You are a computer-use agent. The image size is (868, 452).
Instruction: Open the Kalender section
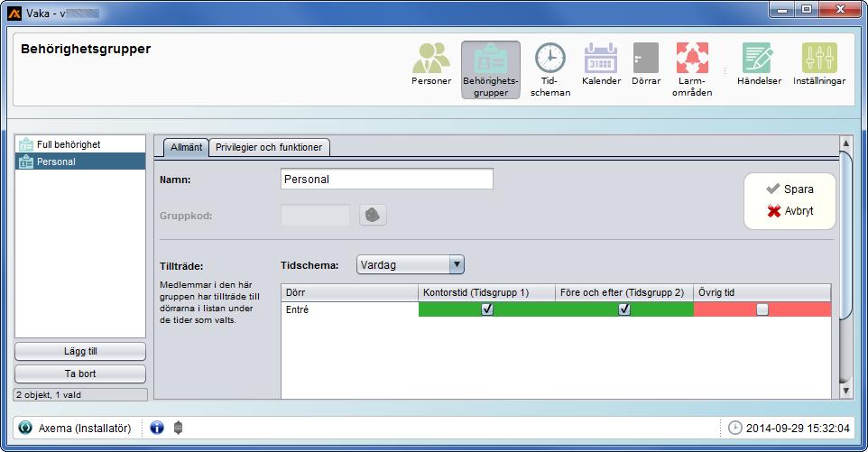[x=601, y=64]
